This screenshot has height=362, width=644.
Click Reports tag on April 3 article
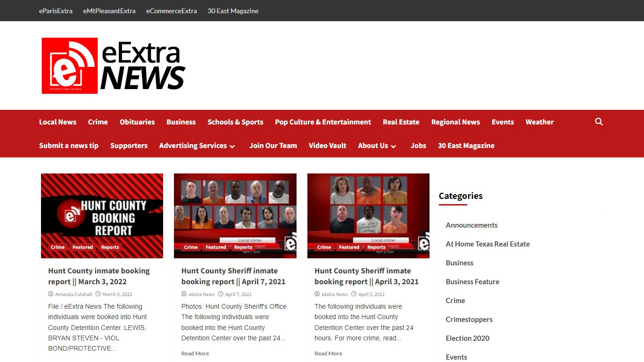(x=376, y=247)
